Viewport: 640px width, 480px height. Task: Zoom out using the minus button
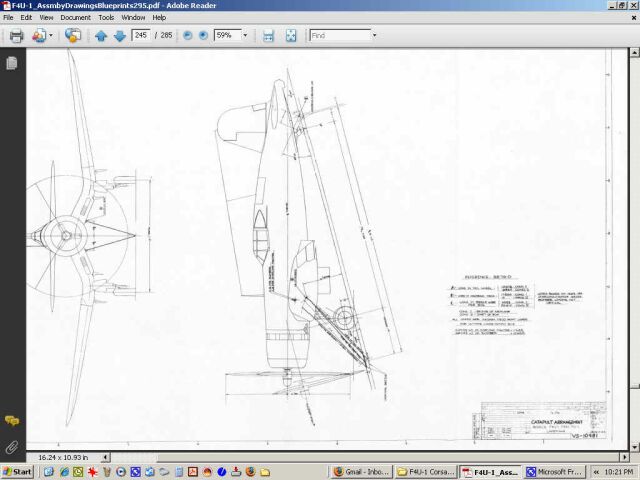pyautogui.click(x=187, y=36)
